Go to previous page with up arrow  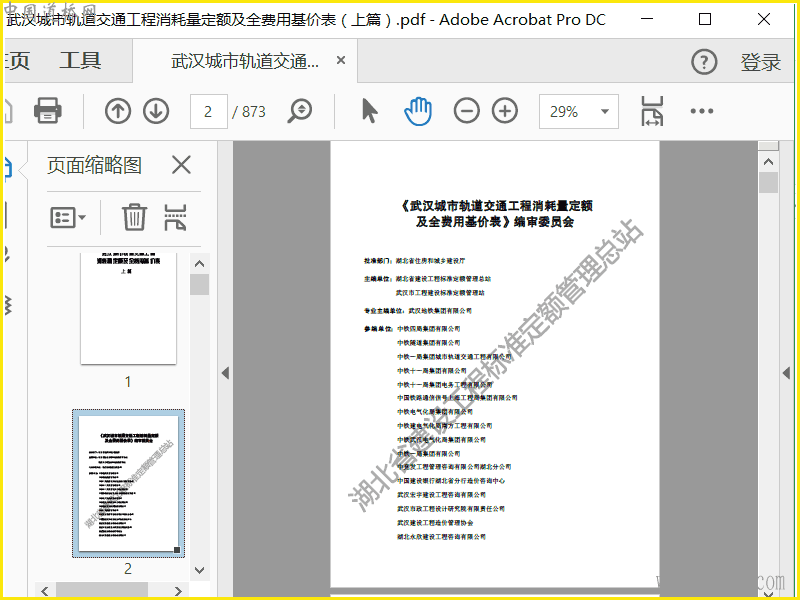point(118,111)
